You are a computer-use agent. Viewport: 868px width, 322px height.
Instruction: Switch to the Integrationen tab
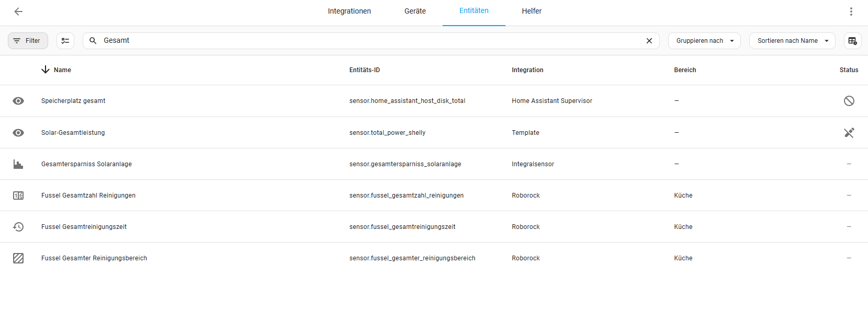tap(349, 11)
